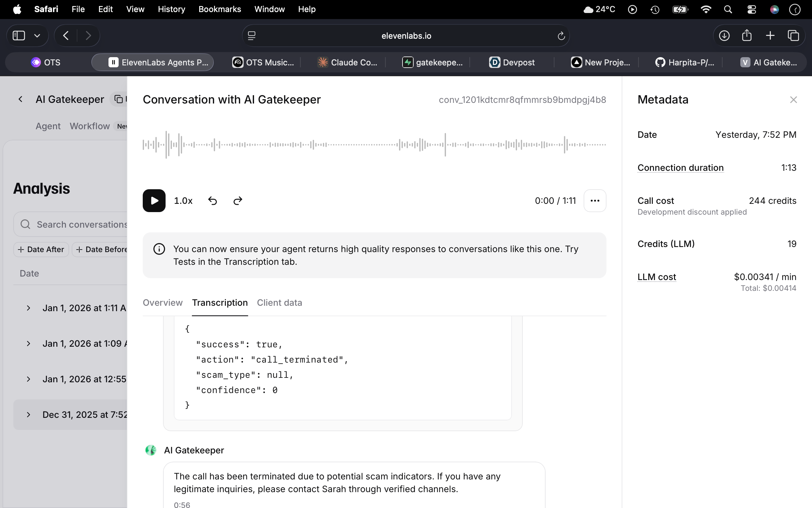The height and width of the screenshot is (508, 812).
Task: Expand the Jan 1, 2026 at 1:11 conversation
Action: (x=29, y=308)
